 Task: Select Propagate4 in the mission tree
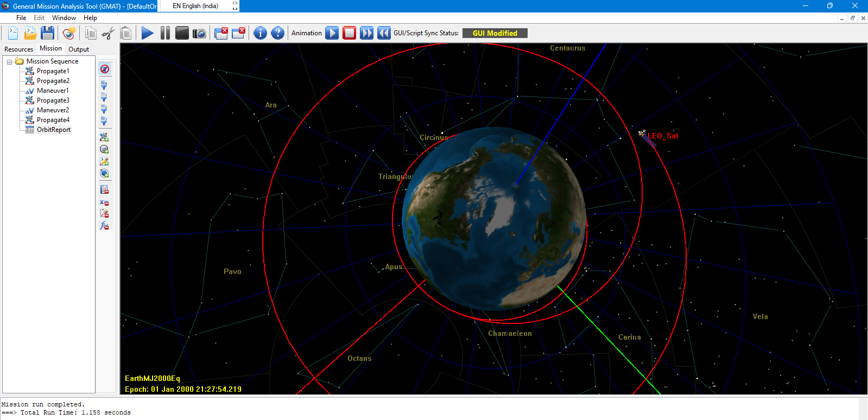(53, 120)
